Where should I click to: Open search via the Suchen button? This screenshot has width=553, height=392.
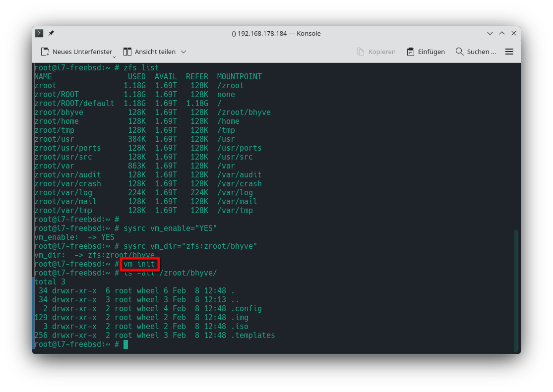click(x=476, y=52)
